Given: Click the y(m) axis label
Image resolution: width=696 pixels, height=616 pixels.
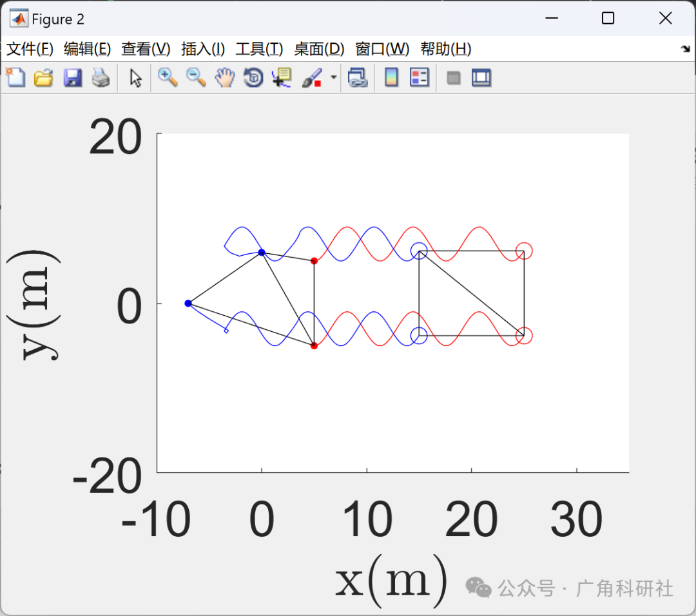Looking at the screenshot, I should [35, 305].
